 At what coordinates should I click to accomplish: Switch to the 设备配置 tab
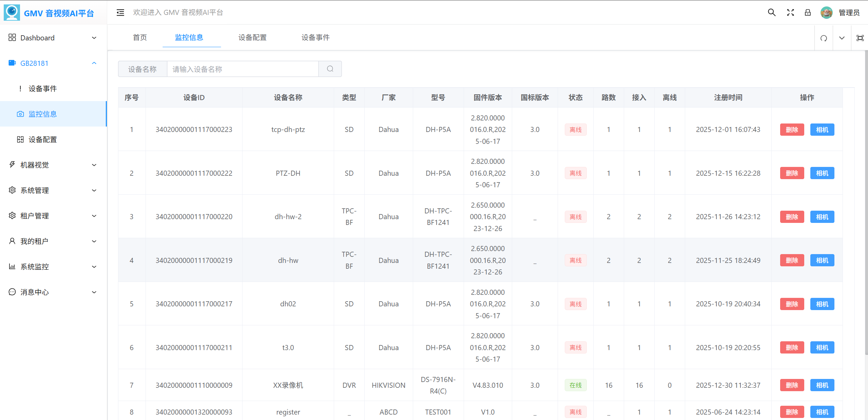tap(252, 37)
